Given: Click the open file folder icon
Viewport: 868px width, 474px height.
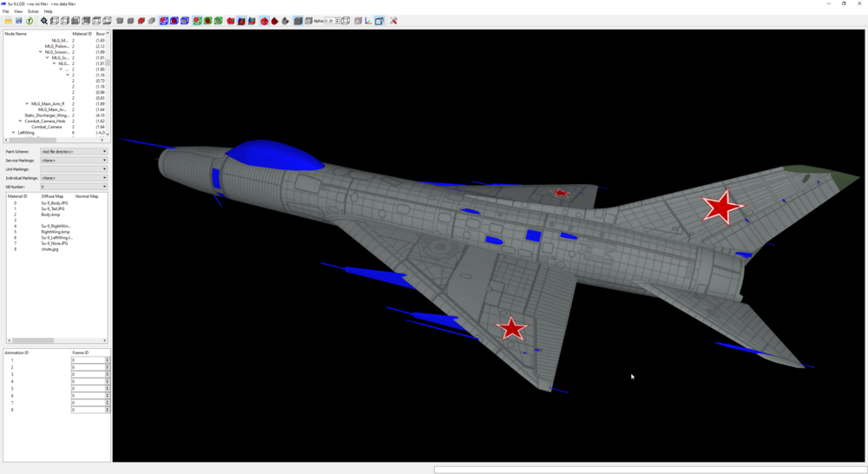Looking at the screenshot, I should tap(9, 21).
